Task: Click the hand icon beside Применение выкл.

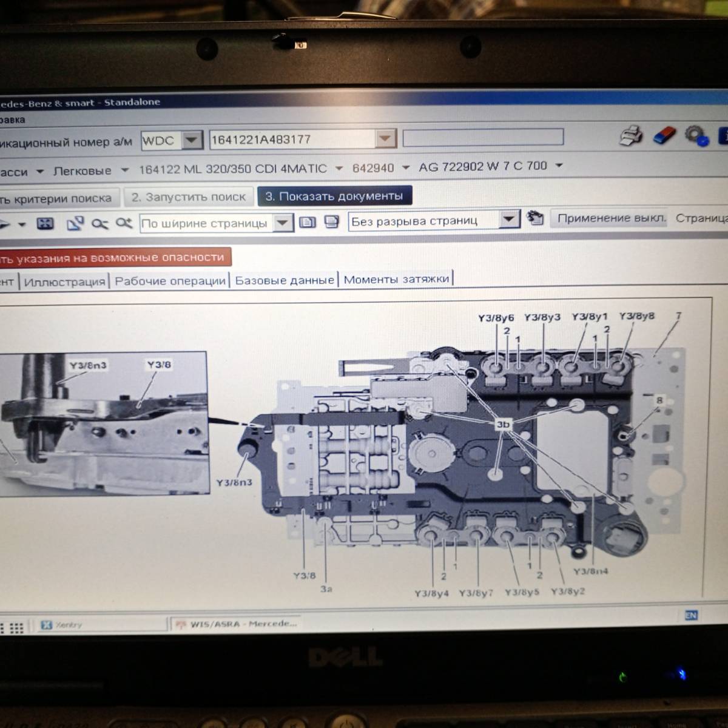Action: [x=534, y=218]
